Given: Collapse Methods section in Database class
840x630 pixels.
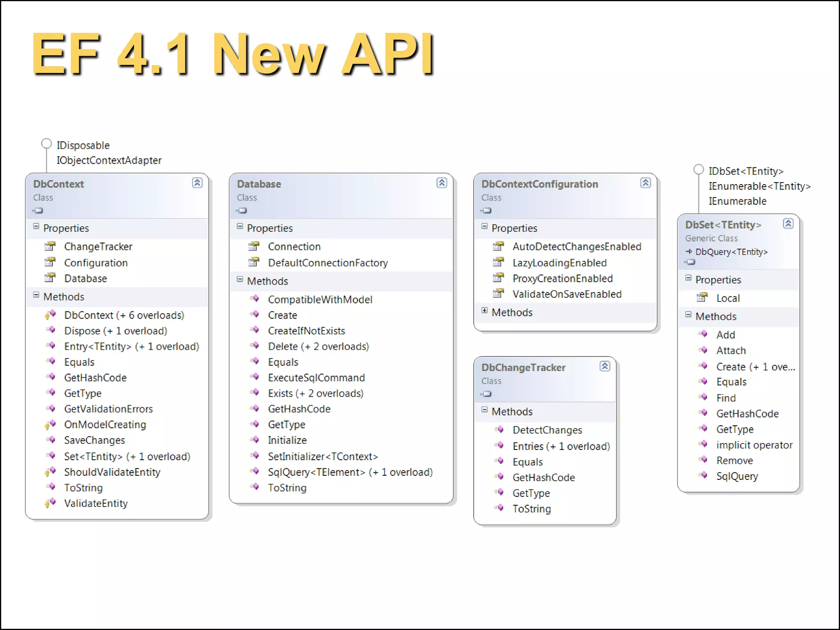Looking at the screenshot, I should (x=240, y=279).
